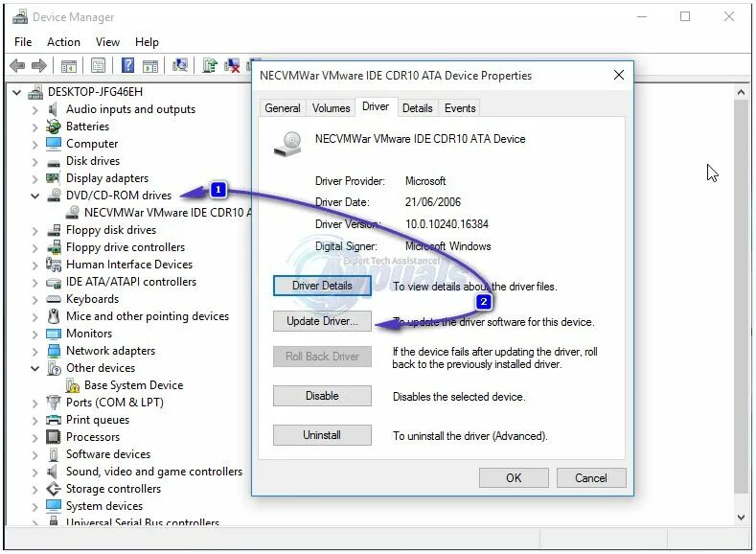Switch to the Volumes tab
Screen dimensions: 756x554
point(331,108)
